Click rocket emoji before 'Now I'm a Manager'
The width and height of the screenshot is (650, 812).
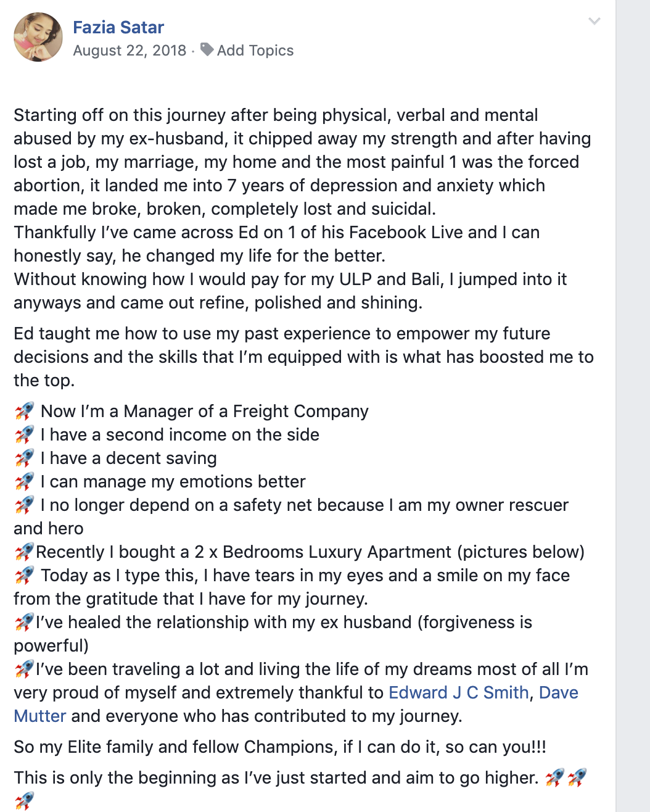[x=25, y=411]
